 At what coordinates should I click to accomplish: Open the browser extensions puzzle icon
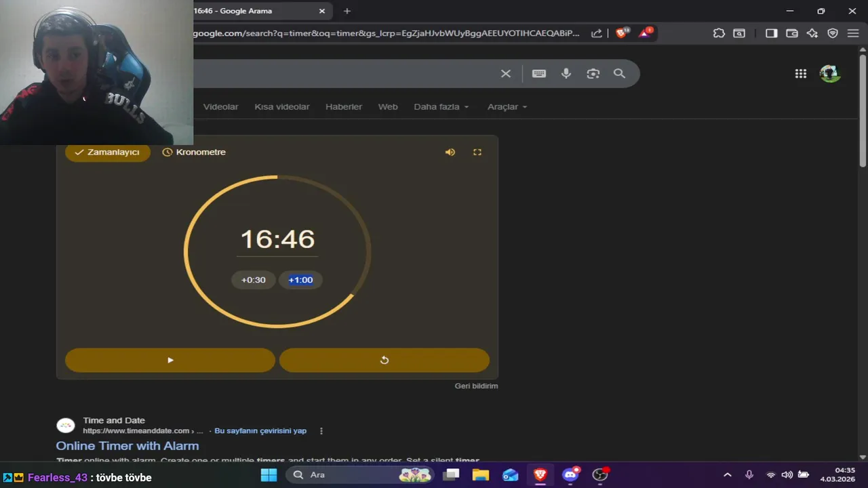point(719,33)
